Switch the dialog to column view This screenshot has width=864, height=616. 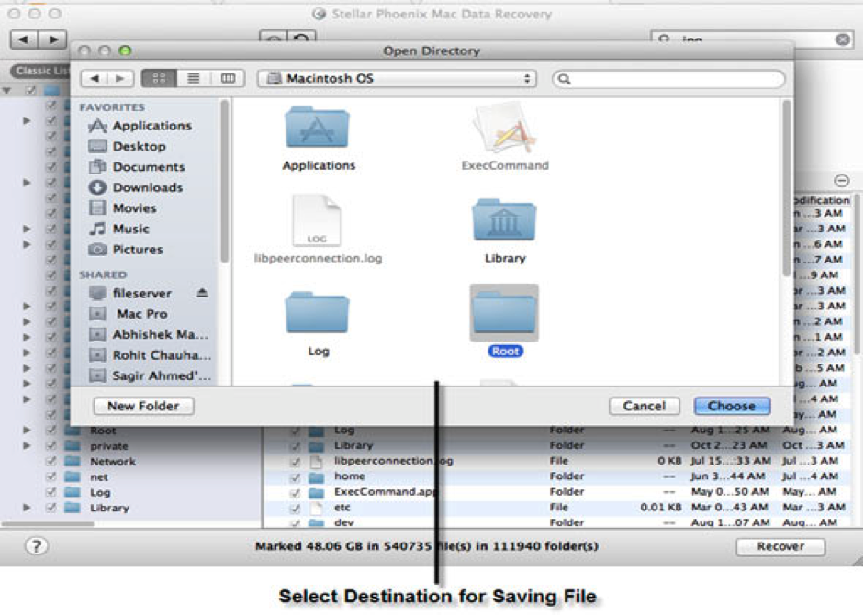tap(228, 78)
